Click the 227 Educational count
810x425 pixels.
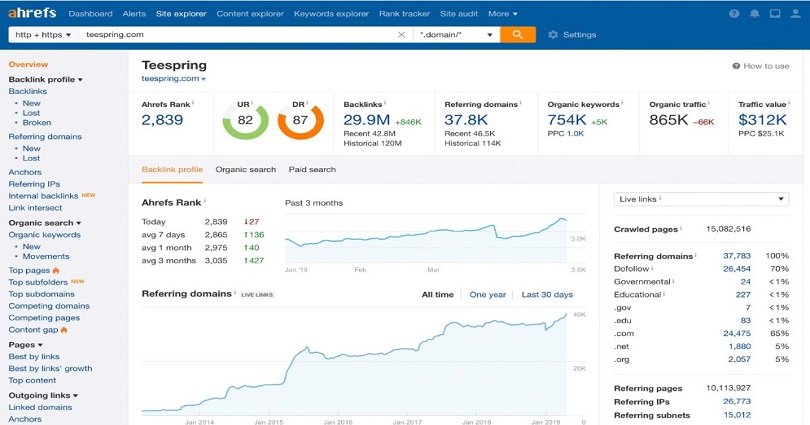click(x=743, y=295)
